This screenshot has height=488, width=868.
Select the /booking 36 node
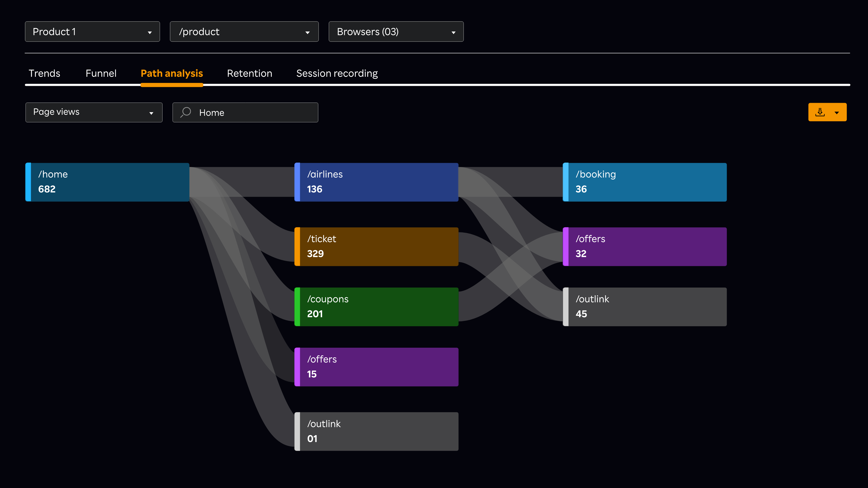[644, 182]
